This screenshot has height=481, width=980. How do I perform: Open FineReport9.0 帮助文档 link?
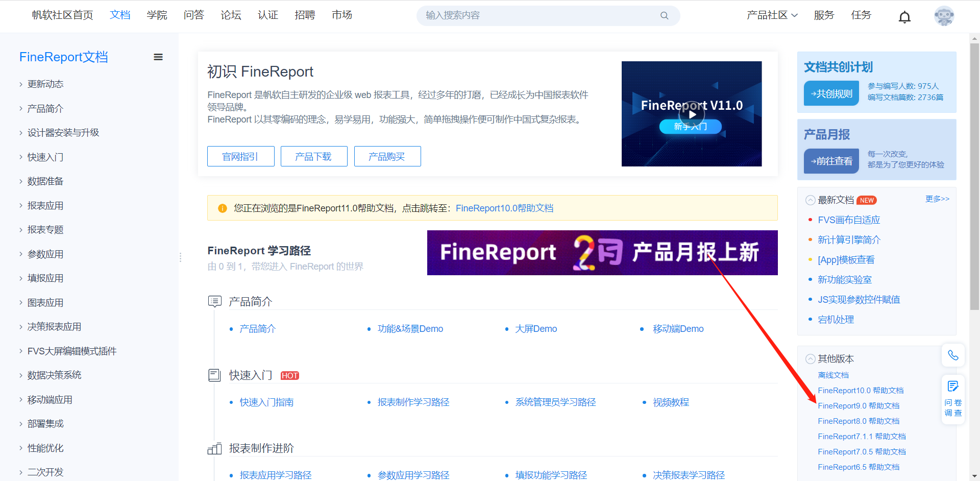click(x=859, y=406)
